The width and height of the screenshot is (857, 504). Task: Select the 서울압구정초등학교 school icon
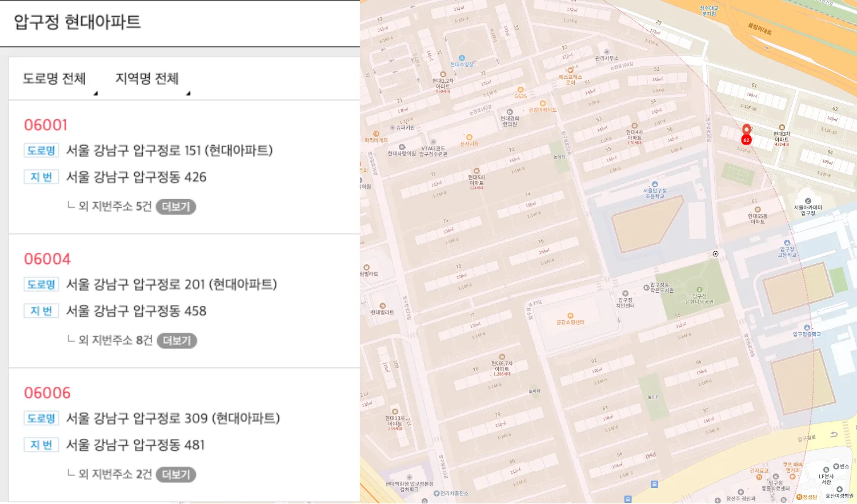coord(655,185)
